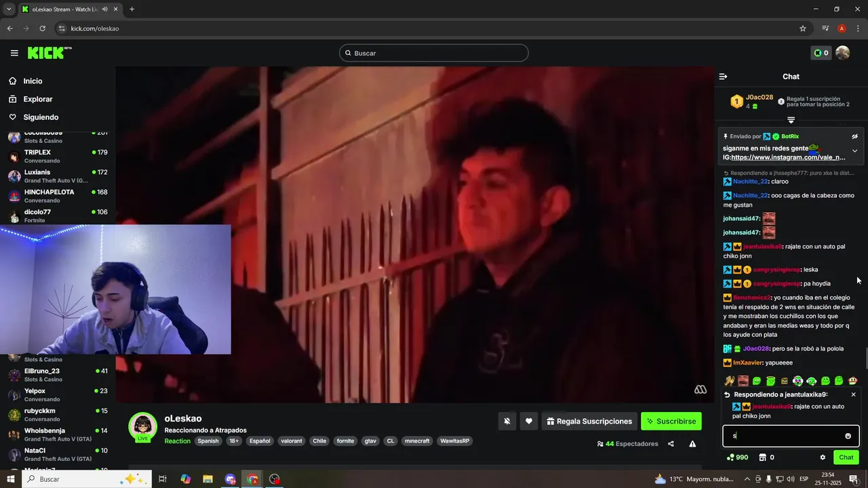Viewport: 868px width, 488px height.
Task: Expand the pinned message chevron
Action: click(x=854, y=151)
